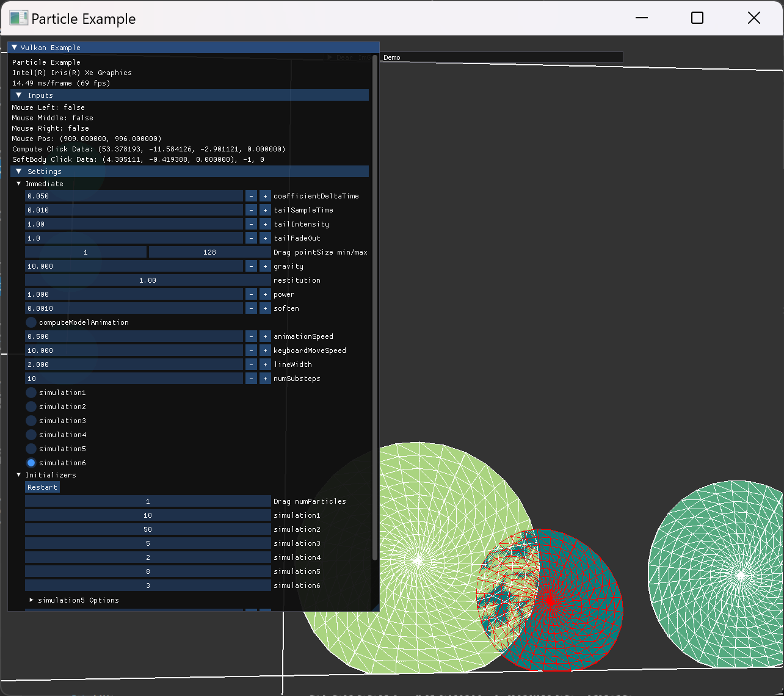Click the restitution slider

click(x=148, y=280)
